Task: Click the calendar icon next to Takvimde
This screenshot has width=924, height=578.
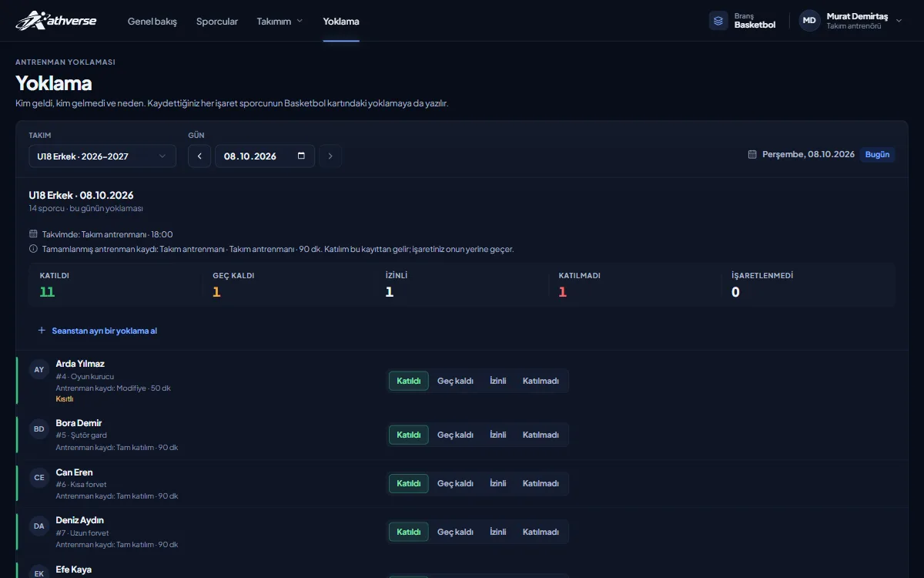Action: tap(33, 234)
